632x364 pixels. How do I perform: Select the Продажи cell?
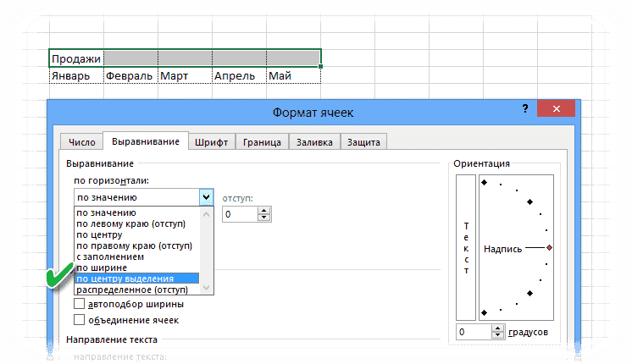[76, 58]
